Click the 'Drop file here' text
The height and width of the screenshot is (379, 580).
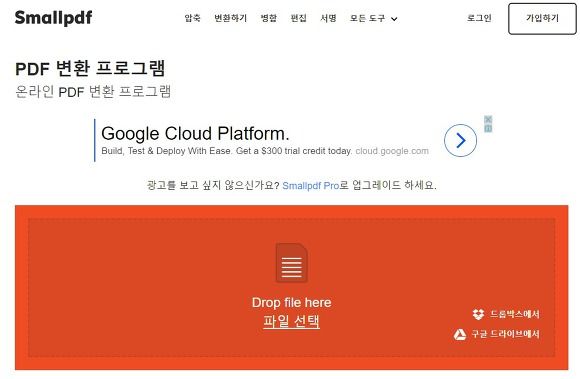[291, 302]
